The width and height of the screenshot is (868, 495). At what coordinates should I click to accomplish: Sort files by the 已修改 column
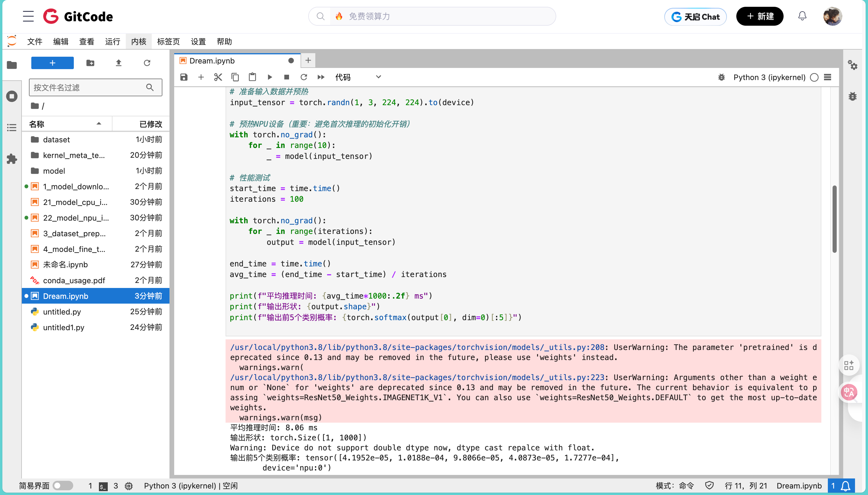150,124
